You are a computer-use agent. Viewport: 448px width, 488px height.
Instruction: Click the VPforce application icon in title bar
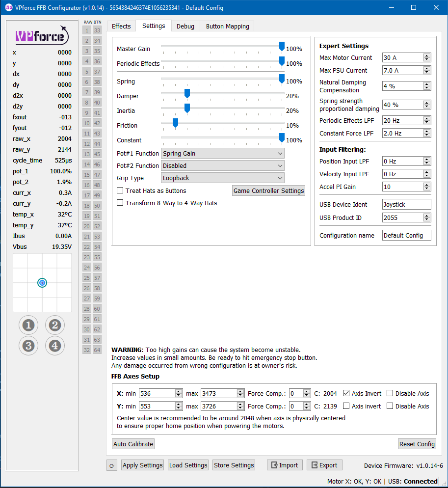point(8,7)
